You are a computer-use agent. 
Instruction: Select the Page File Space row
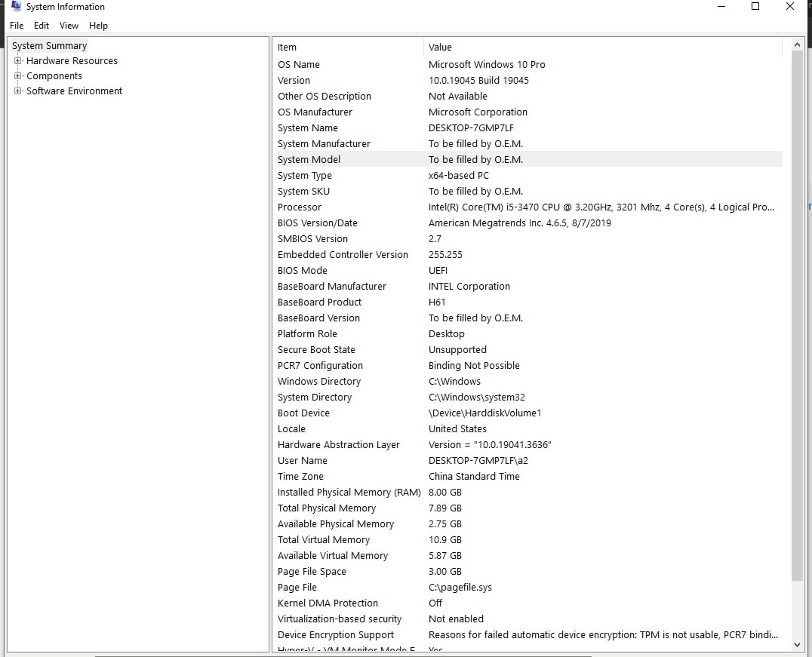(x=527, y=572)
